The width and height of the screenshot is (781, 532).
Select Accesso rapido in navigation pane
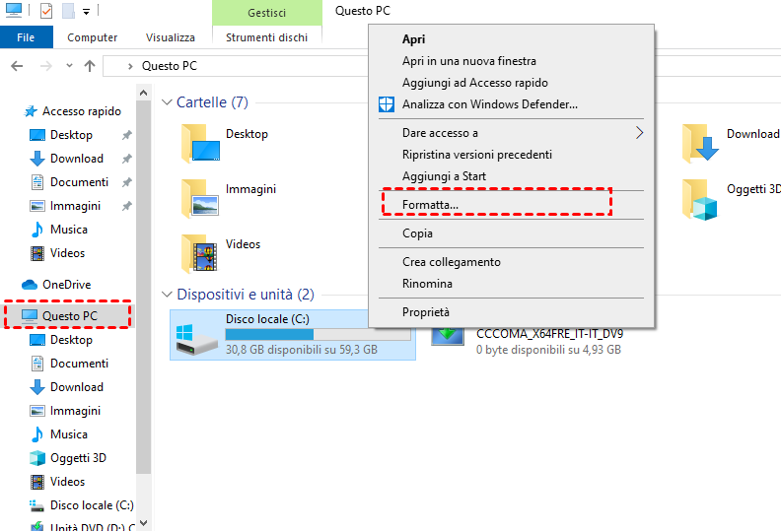72,111
